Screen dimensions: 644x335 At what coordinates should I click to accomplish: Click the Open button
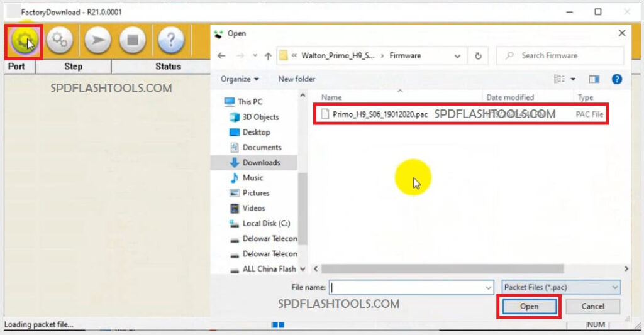coord(529,306)
